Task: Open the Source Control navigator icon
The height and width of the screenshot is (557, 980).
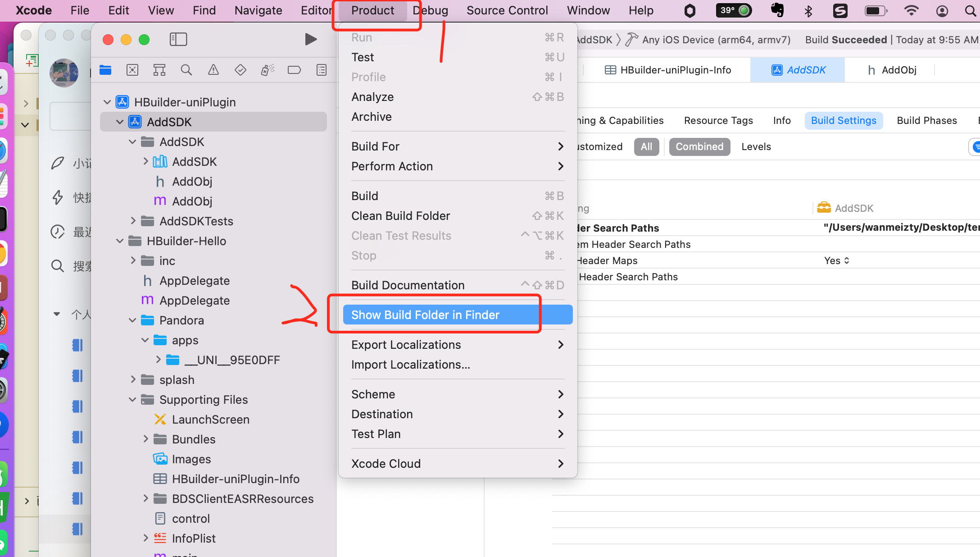Action: (132, 70)
